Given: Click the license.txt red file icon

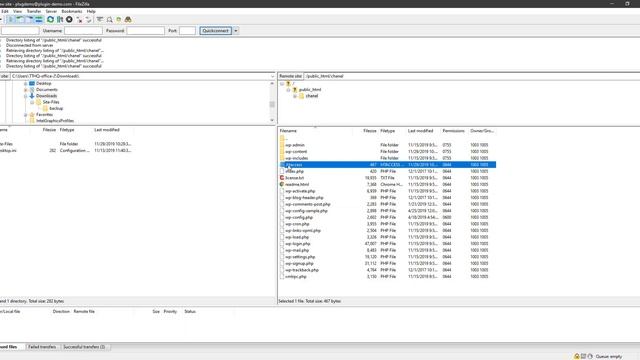Looking at the screenshot, I should [282, 178].
